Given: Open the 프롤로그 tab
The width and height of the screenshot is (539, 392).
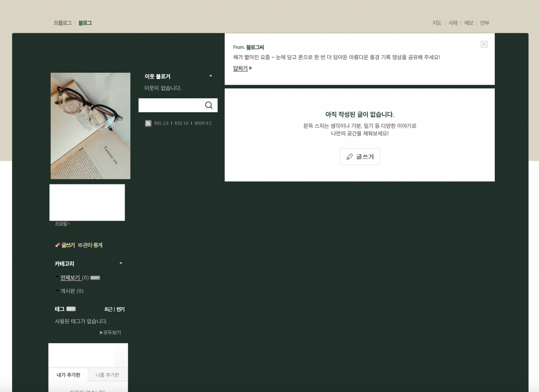Looking at the screenshot, I should pos(62,23).
